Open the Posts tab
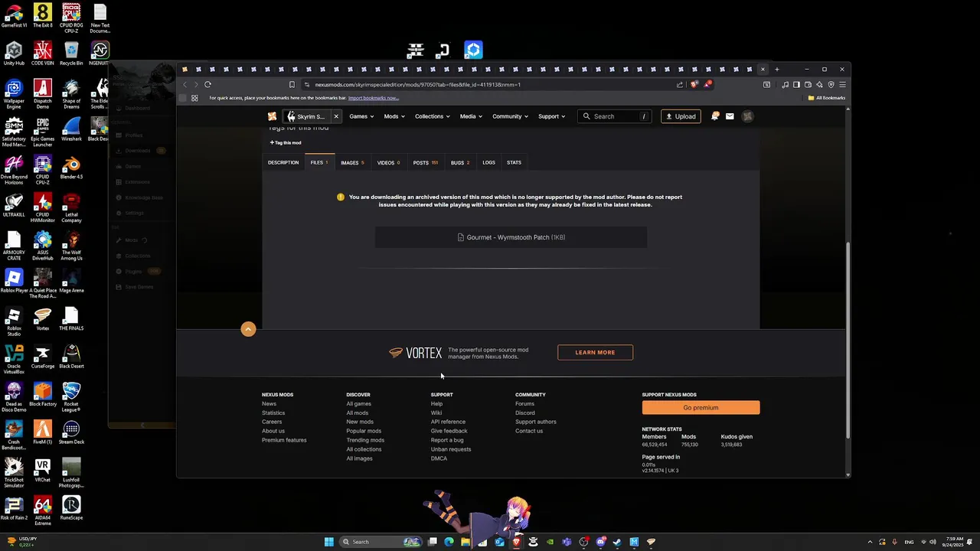This screenshot has width=980, height=551. point(425,162)
